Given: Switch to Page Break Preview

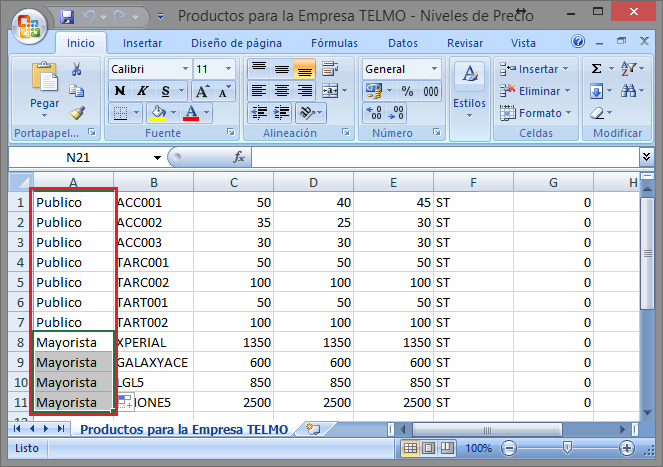Looking at the screenshot, I should [x=447, y=448].
